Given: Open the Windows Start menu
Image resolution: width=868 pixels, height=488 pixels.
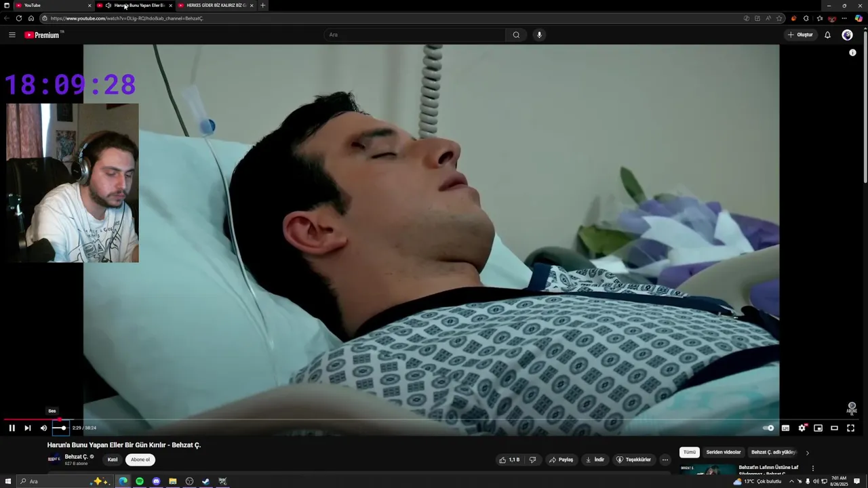Looking at the screenshot, I should pyautogui.click(x=7, y=481).
